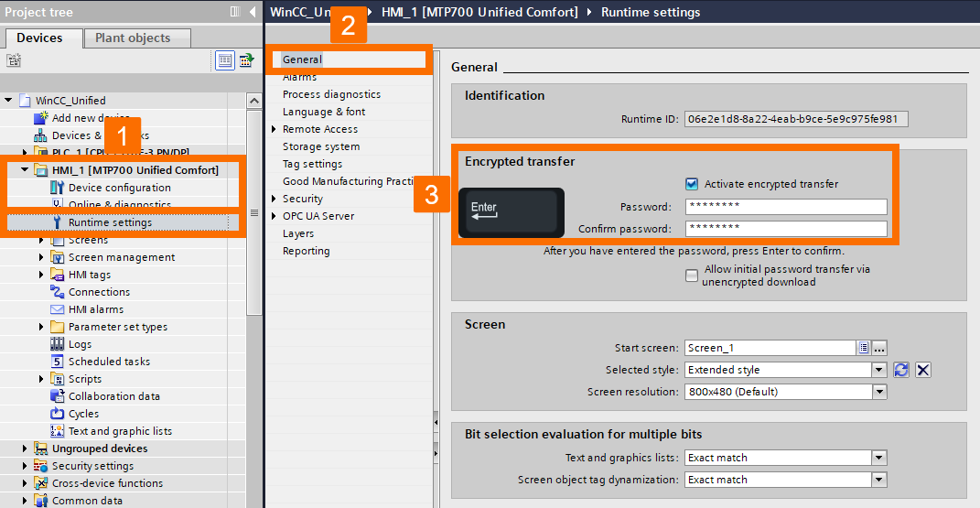Delete the selected style with the X icon

point(923,370)
